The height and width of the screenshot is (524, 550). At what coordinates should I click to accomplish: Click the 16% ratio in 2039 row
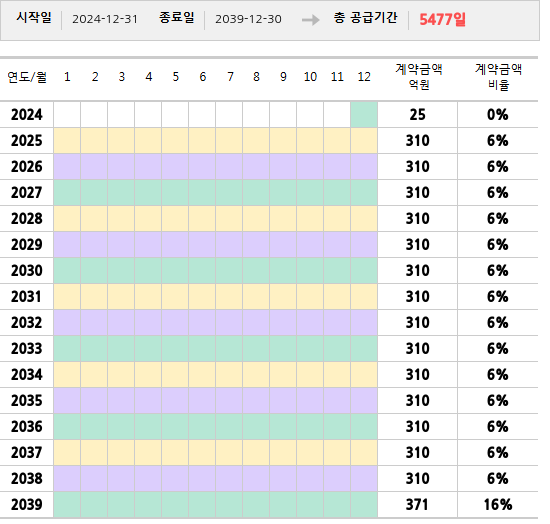click(498, 504)
